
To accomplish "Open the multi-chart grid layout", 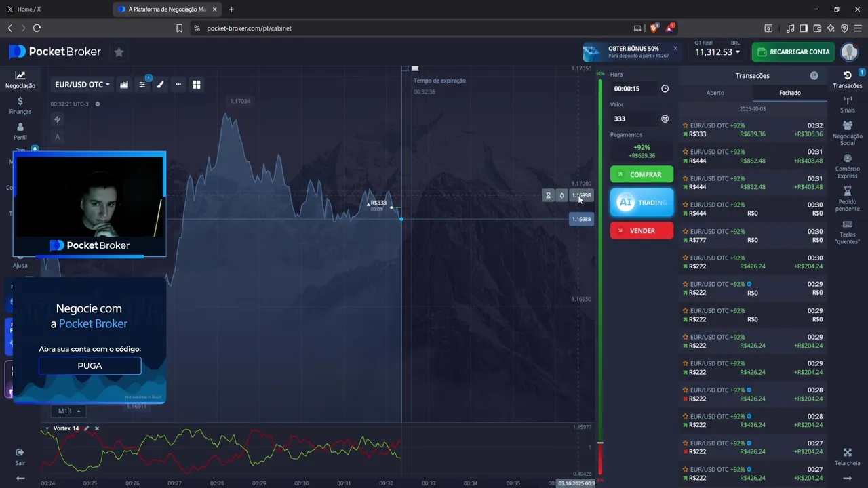I will (197, 85).
